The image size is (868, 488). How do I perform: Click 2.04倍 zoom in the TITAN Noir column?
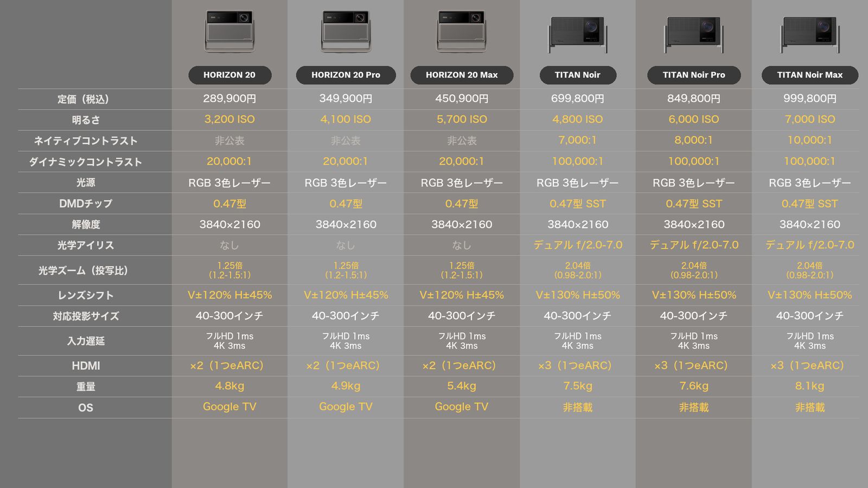click(x=578, y=266)
